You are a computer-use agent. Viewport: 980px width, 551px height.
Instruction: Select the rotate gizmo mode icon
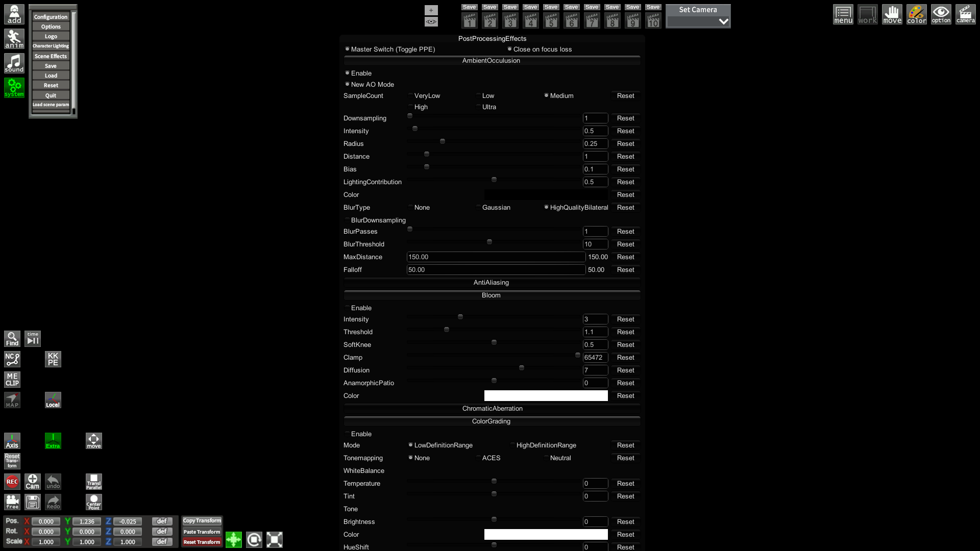pos(254,540)
